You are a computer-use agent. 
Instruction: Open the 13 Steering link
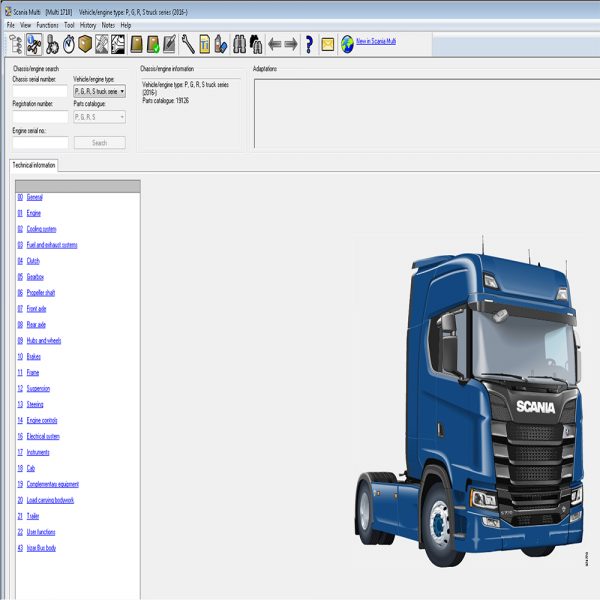30,404
